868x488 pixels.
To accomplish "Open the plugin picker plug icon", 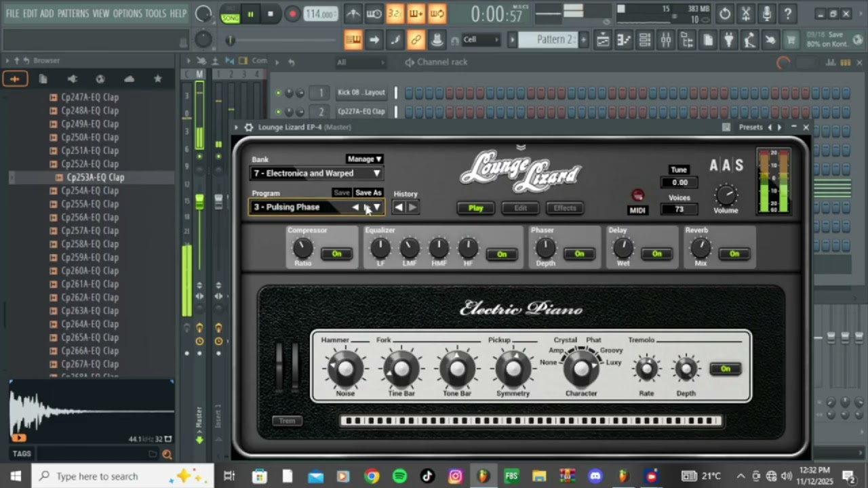I will tap(729, 40).
